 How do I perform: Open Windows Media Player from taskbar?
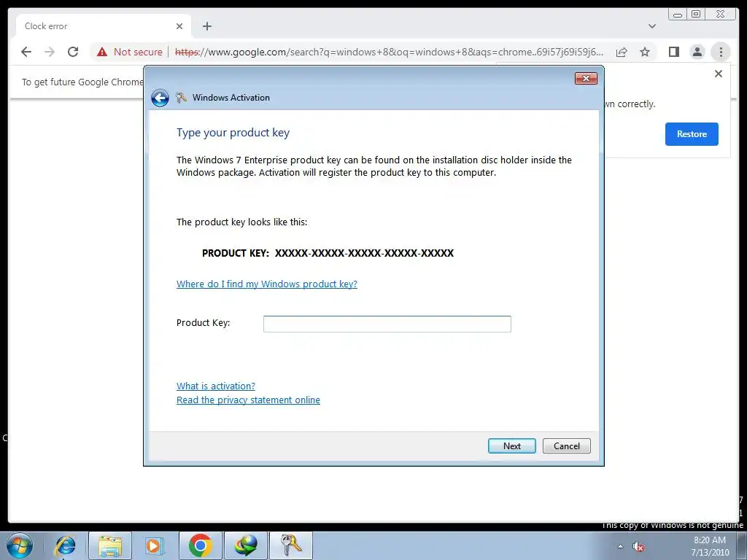click(154, 545)
